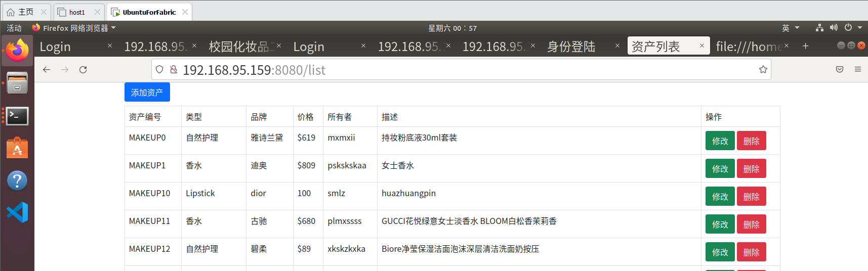Close the 身份登陆 browser tab

(617, 46)
